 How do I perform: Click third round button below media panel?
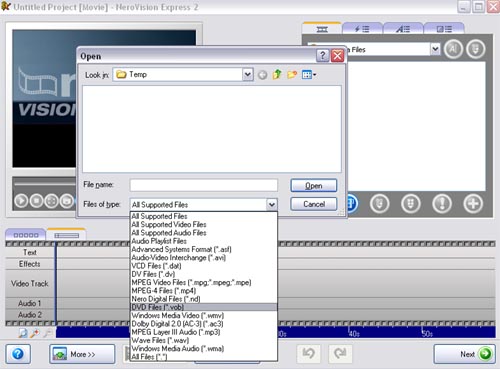click(x=411, y=203)
